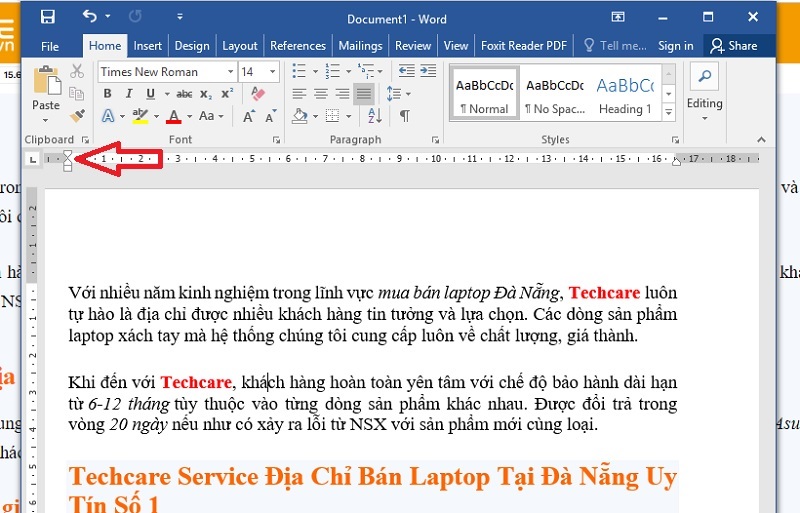The width and height of the screenshot is (800, 513).
Task: Open the font color dropdown arrow
Action: click(x=189, y=116)
